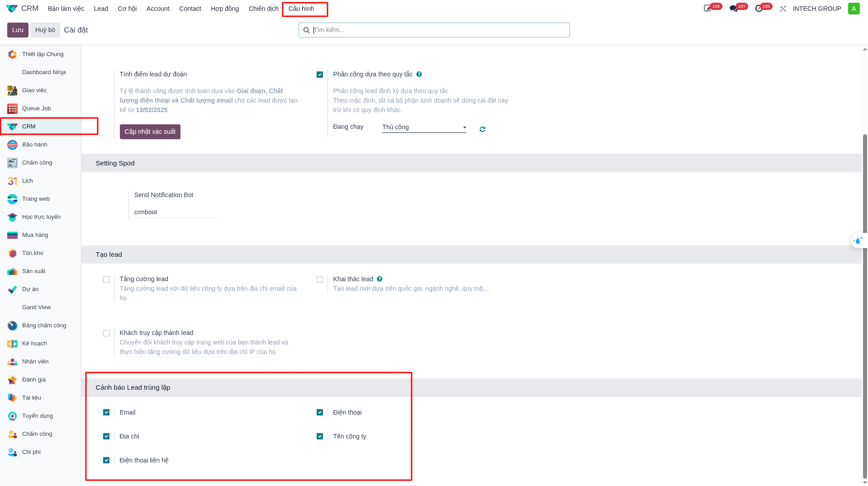Viewport: 868px width, 486px height.
Task: Open the activities icon with 105 badge
Action: (x=707, y=9)
